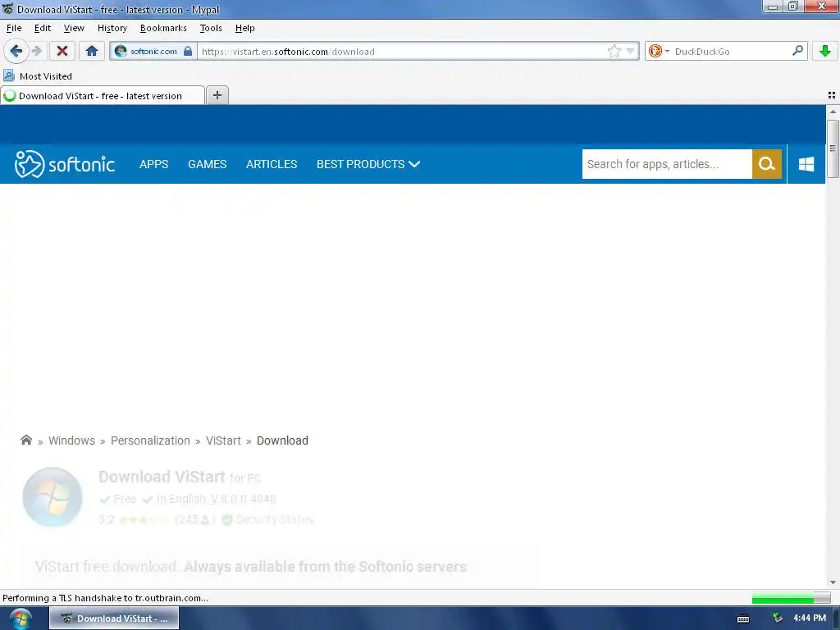Image resolution: width=840 pixels, height=630 pixels.
Task: Click the Security Status label text
Action: pyautogui.click(x=274, y=519)
